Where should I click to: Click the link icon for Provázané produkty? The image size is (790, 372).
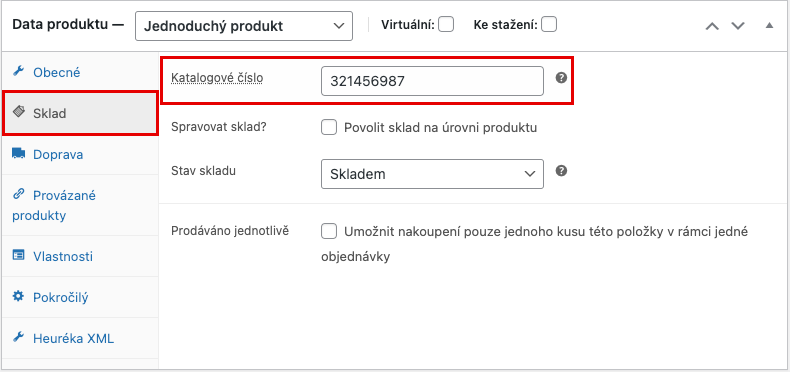[18, 194]
